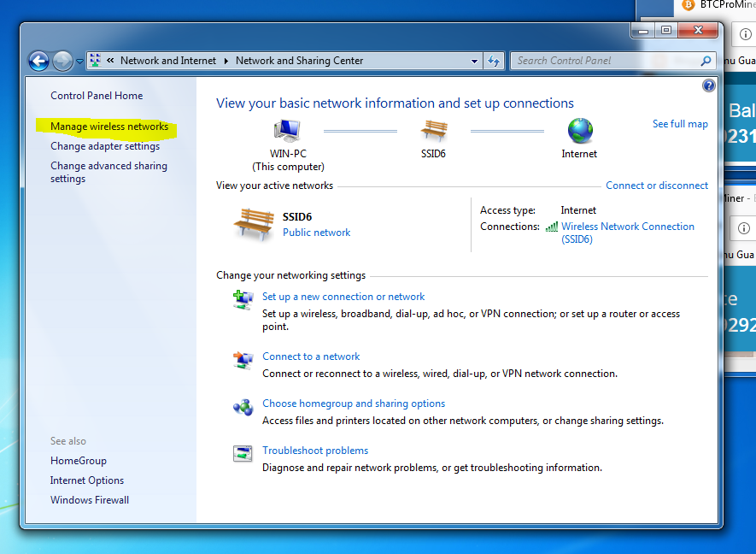Open Change advanced sharing settings
This screenshot has width=756, height=554.
tap(109, 173)
